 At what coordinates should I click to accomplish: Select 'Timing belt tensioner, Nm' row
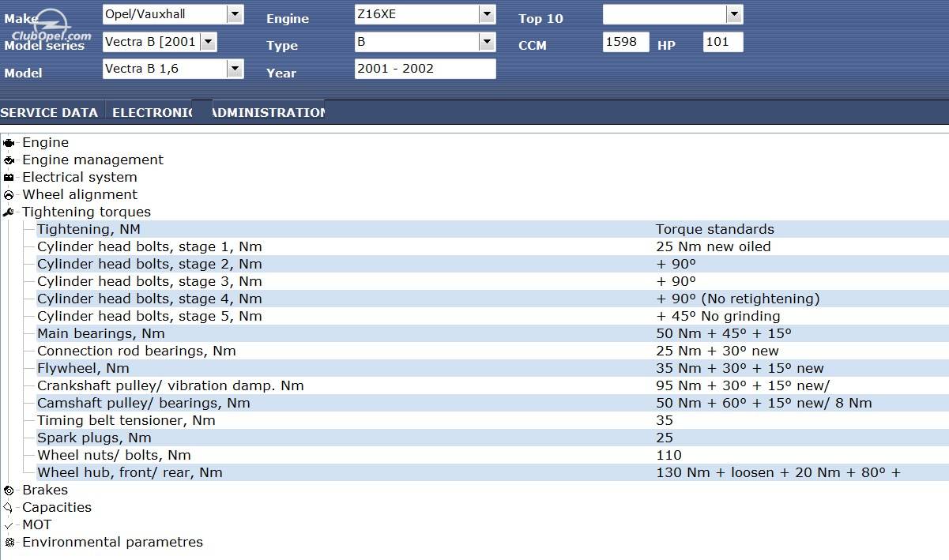(x=492, y=420)
